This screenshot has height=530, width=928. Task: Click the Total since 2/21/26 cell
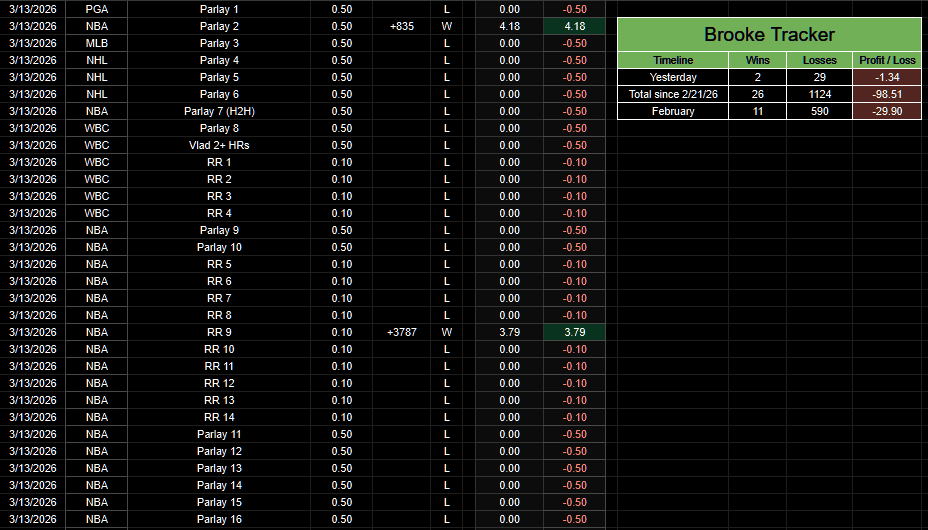click(673, 94)
